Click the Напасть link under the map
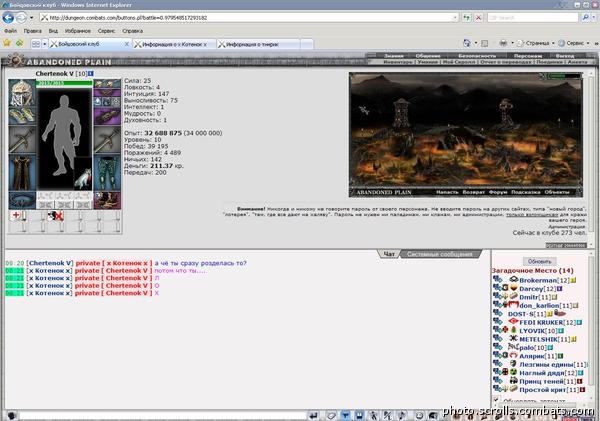The width and height of the screenshot is (600, 421). tap(447, 192)
